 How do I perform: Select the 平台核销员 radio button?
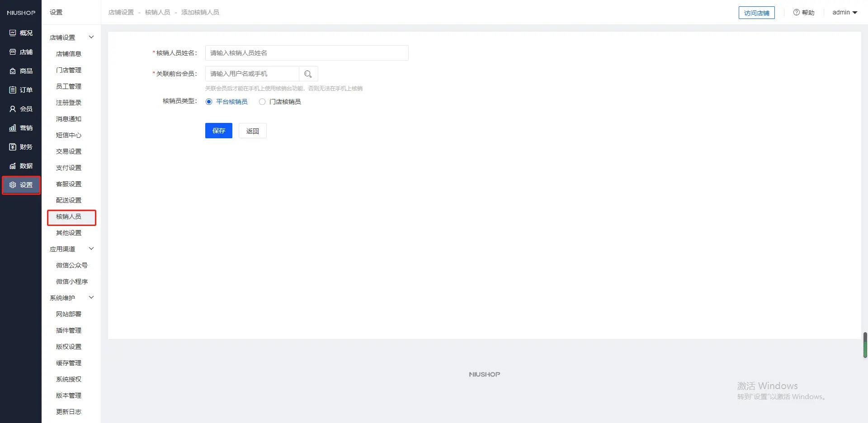[209, 102]
